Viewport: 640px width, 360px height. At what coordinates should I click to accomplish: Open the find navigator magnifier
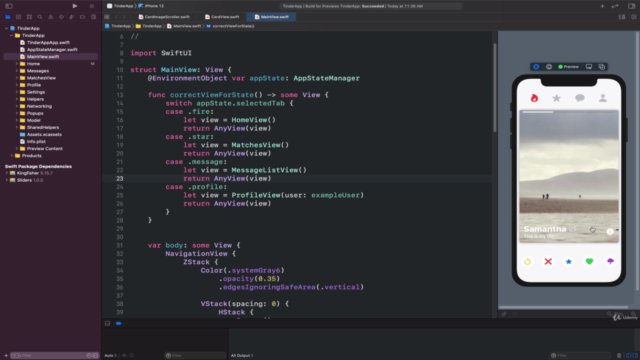pyautogui.click(x=40, y=17)
